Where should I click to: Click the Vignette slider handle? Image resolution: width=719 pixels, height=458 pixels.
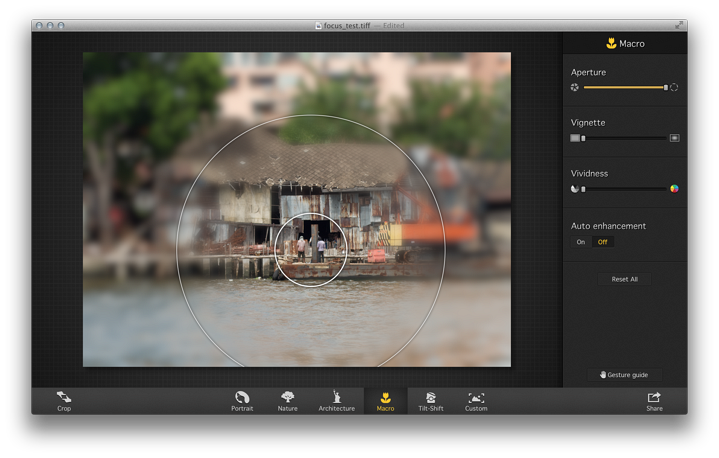pos(583,138)
